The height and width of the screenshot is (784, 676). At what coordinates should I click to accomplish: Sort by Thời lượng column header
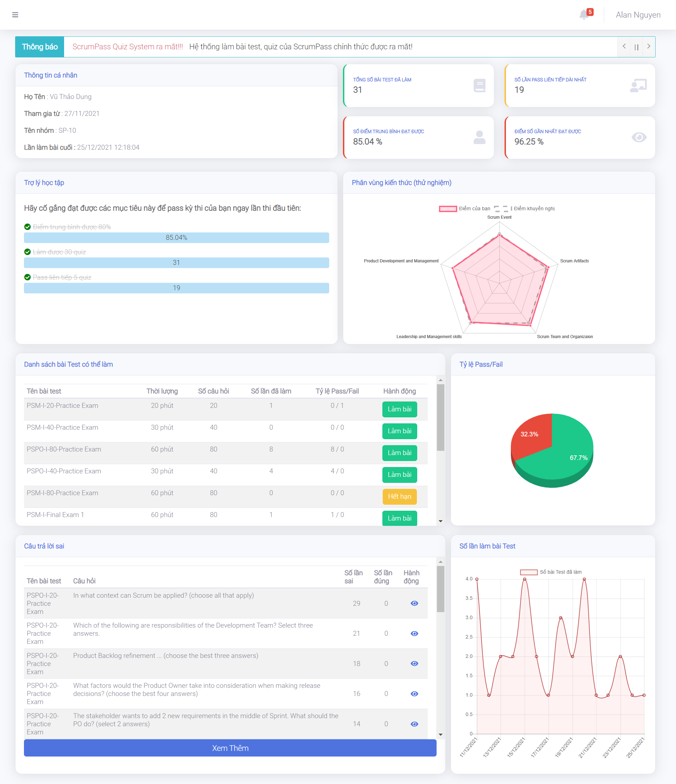(x=162, y=391)
